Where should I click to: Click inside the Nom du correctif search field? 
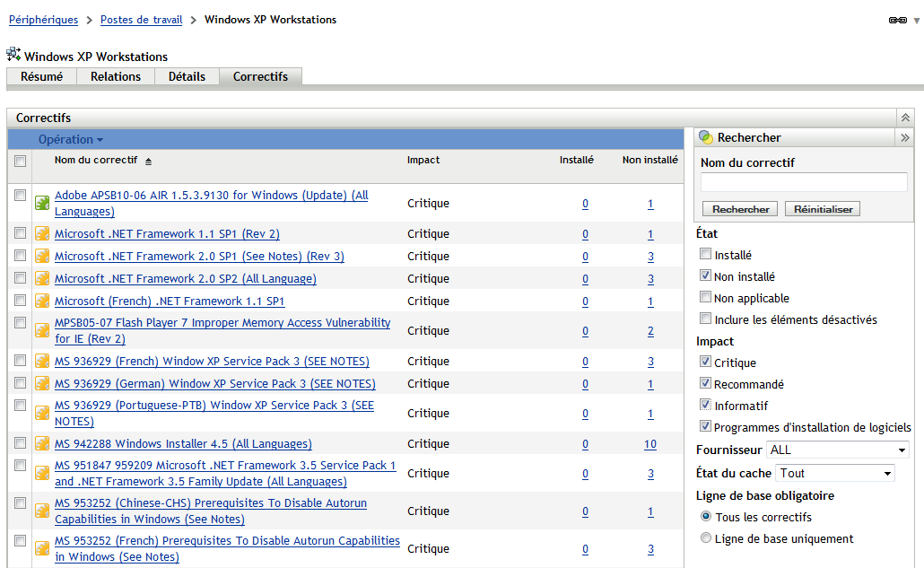[x=803, y=182]
